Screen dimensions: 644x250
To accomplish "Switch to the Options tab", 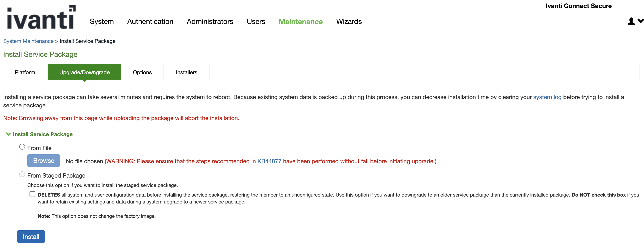I will pos(142,72).
